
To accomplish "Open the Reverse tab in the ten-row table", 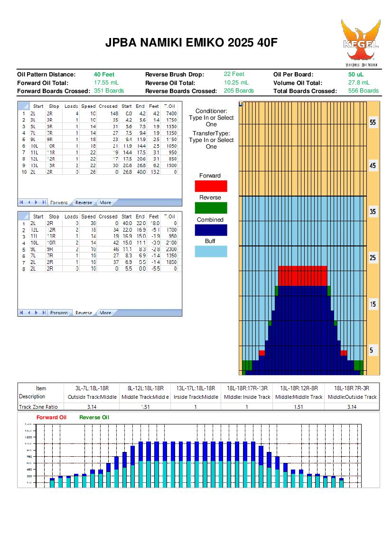I will (84, 202).
